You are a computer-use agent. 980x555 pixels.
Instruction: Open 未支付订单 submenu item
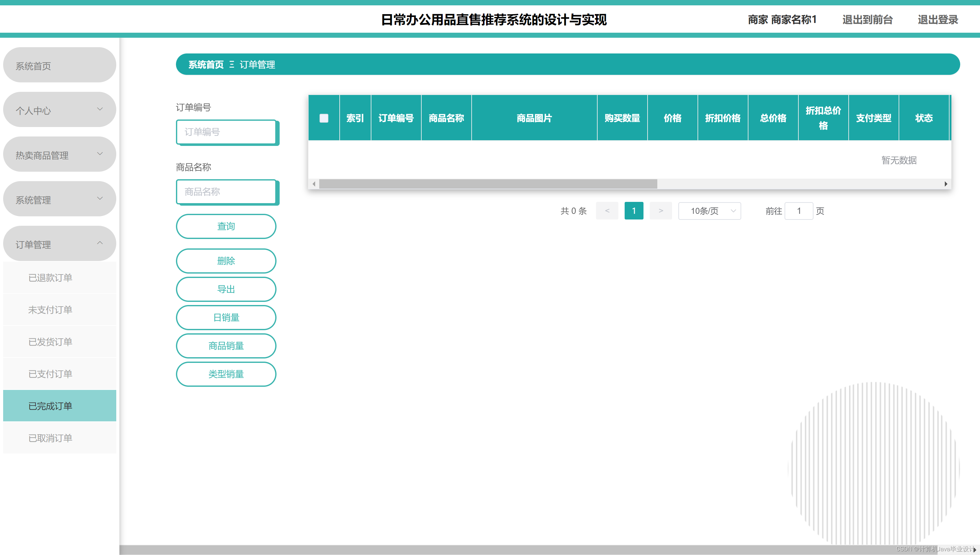[x=50, y=309]
